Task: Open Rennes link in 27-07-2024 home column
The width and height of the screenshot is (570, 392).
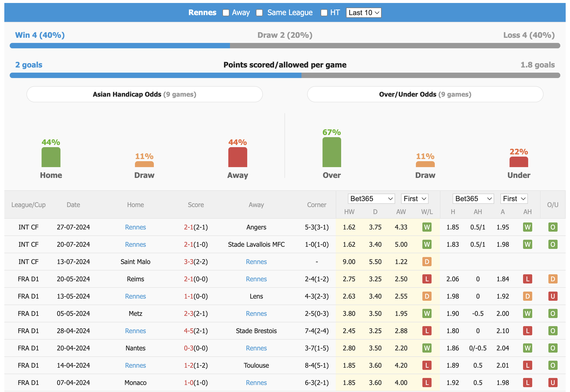Action: pos(135,227)
